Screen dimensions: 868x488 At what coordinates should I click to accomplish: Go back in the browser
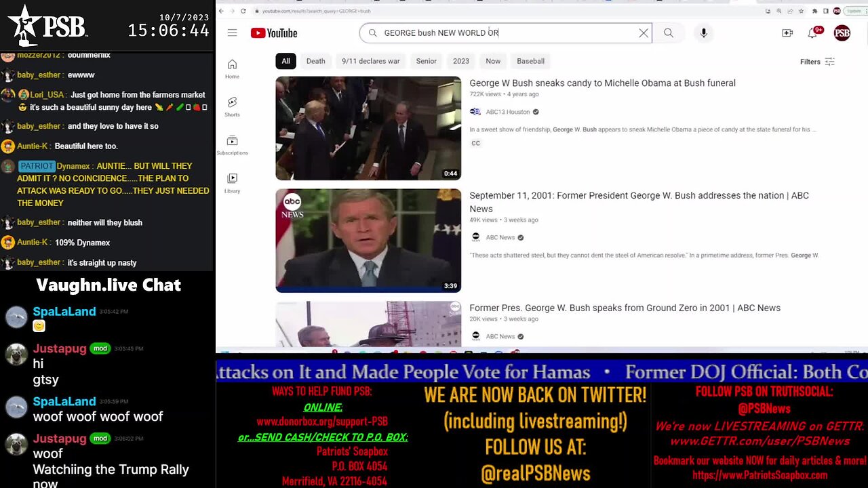221,11
